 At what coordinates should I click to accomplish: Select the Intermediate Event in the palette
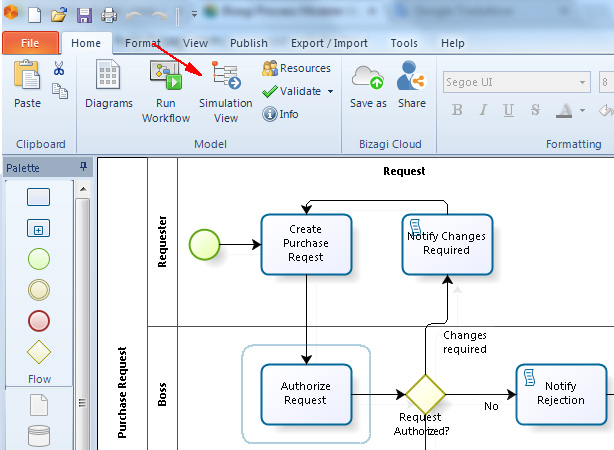point(39,290)
